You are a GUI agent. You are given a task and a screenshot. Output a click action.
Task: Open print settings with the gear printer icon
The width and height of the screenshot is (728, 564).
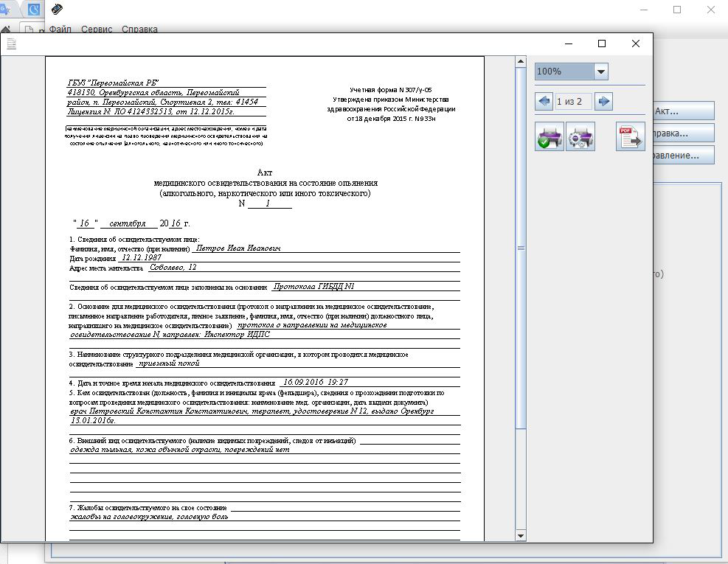coord(580,137)
